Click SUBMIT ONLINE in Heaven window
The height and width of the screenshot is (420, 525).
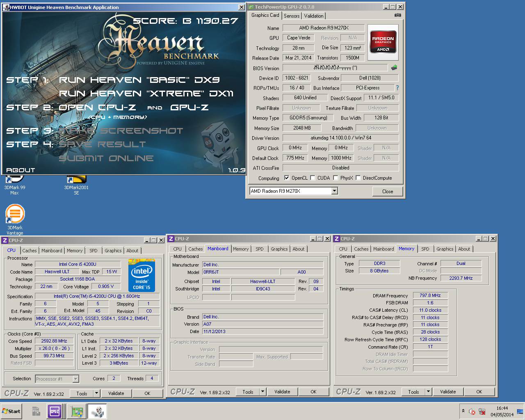click(106, 158)
